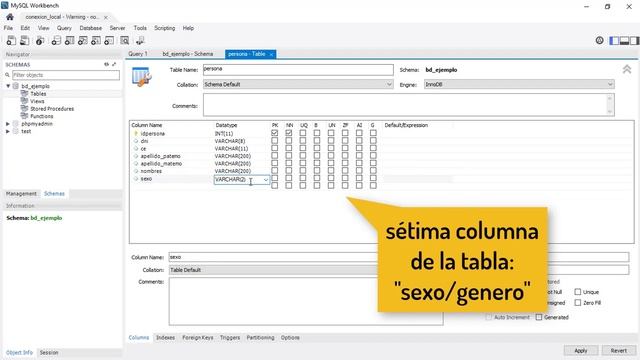Toggle the bottom output panel icon

tap(624, 40)
